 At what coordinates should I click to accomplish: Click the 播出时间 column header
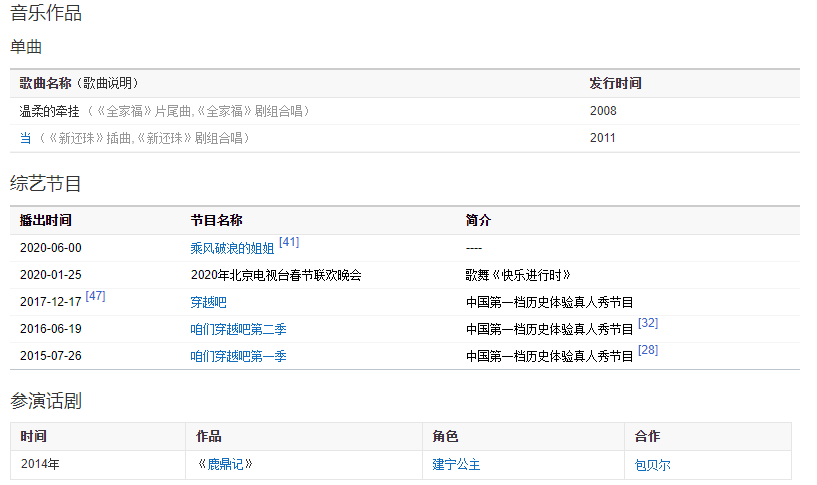pos(46,220)
